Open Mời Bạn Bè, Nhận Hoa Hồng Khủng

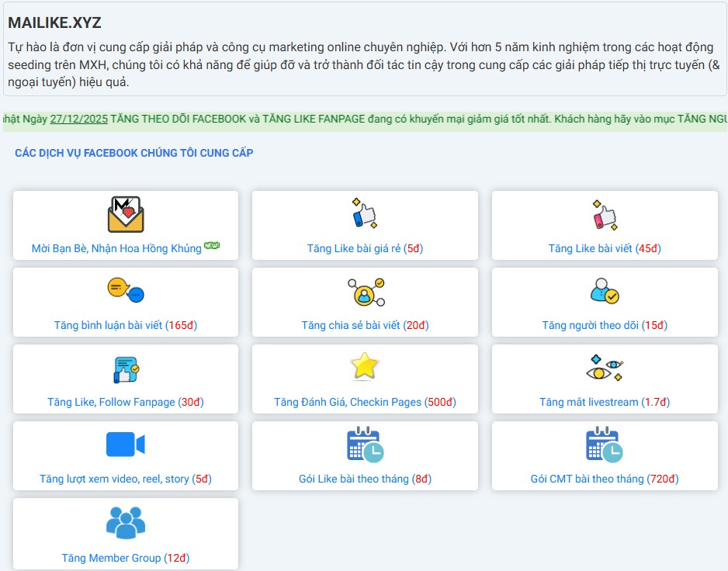(x=116, y=248)
